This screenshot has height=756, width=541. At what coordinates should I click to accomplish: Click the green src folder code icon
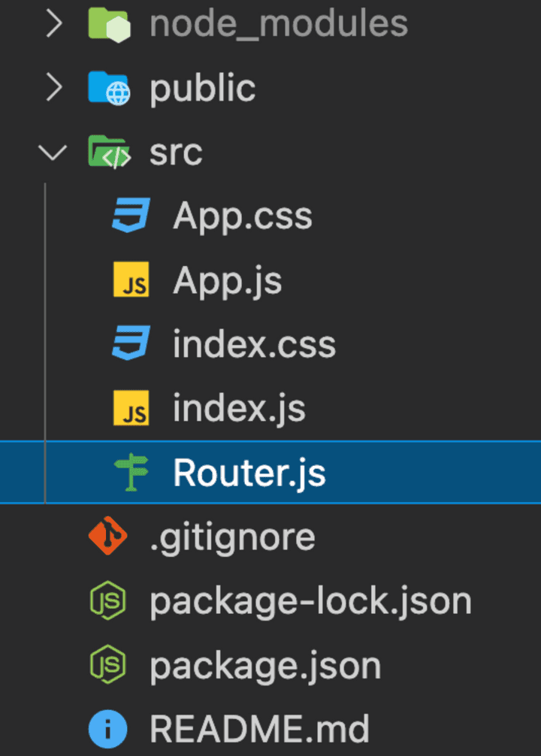click(109, 153)
